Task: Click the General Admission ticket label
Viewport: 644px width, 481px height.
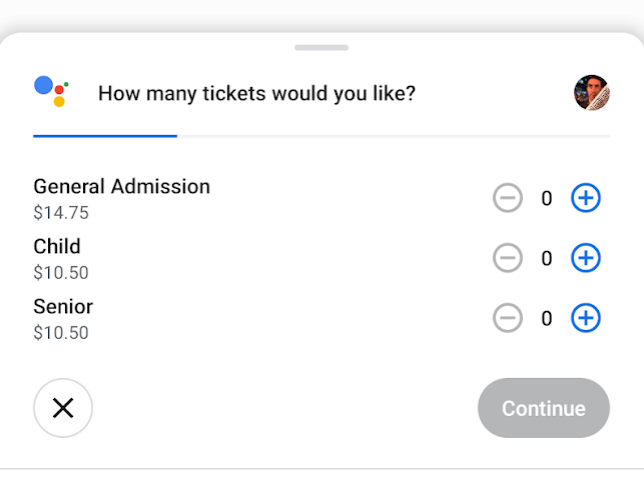Action: click(x=122, y=186)
